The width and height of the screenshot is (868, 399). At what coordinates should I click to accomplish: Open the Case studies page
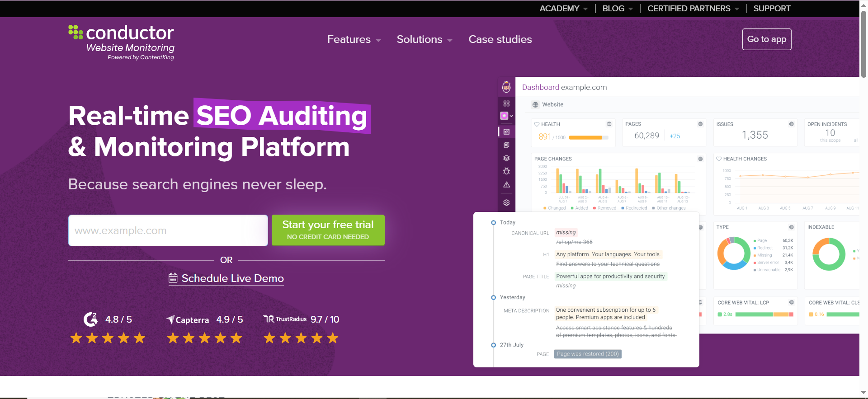click(500, 39)
